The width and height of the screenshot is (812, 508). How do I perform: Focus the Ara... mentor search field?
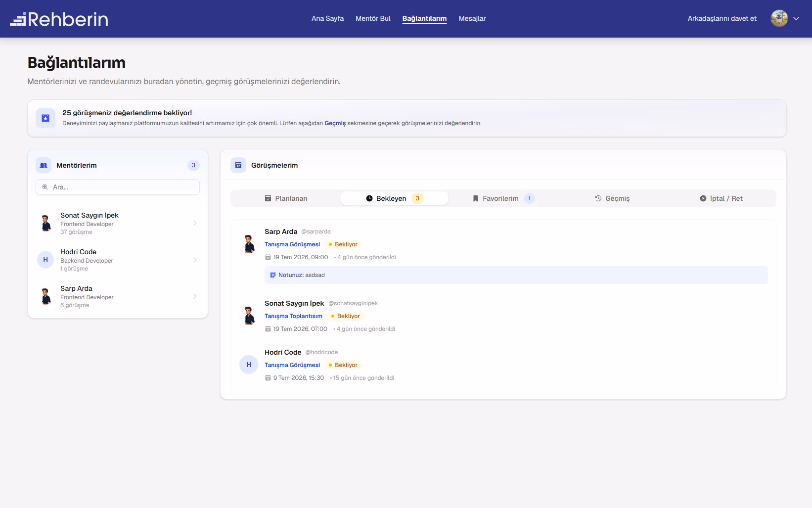[118, 187]
